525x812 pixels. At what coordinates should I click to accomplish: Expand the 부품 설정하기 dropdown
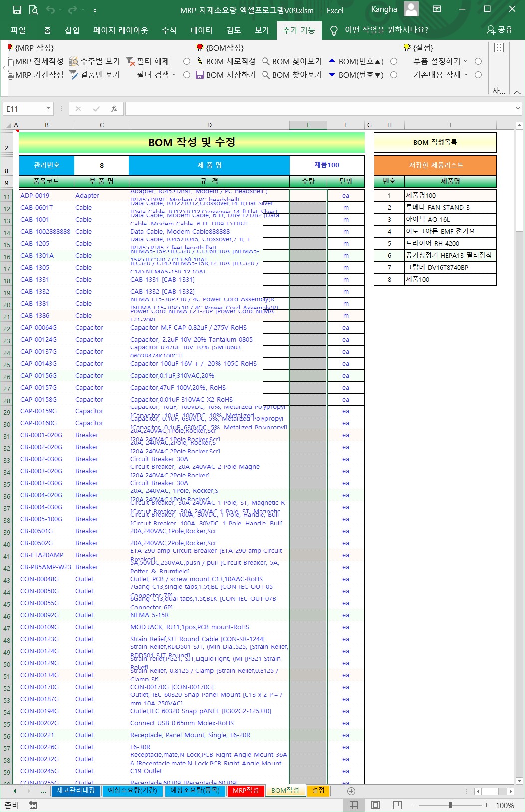pyautogui.click(x=466, y=61)
